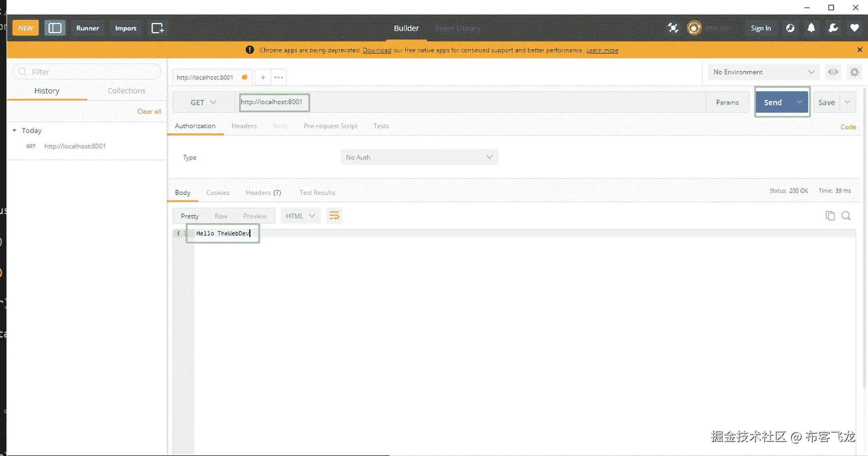Click the heart icon
868x456 pixels.
pos(854,28)
